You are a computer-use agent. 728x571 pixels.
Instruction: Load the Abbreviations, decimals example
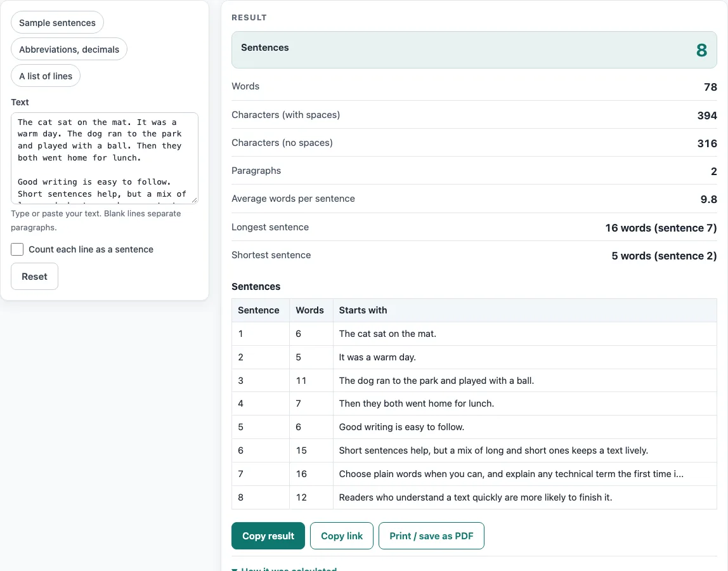(68, 49)
